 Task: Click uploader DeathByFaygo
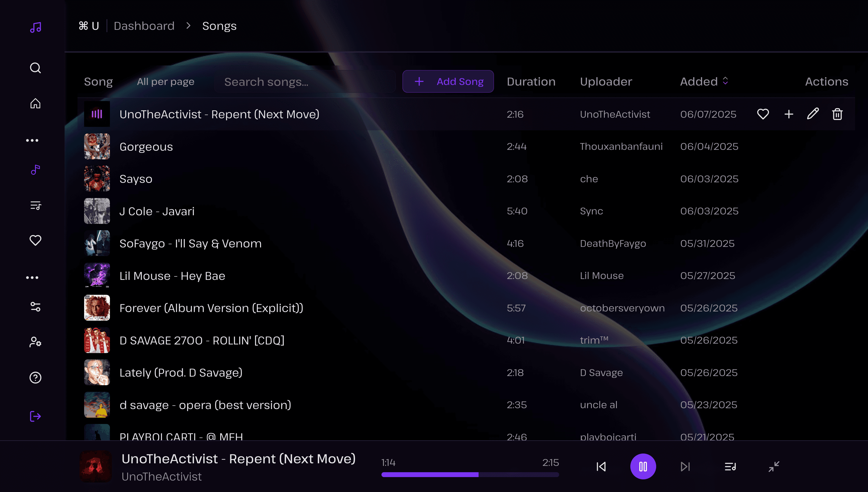(x=613, y=243)
